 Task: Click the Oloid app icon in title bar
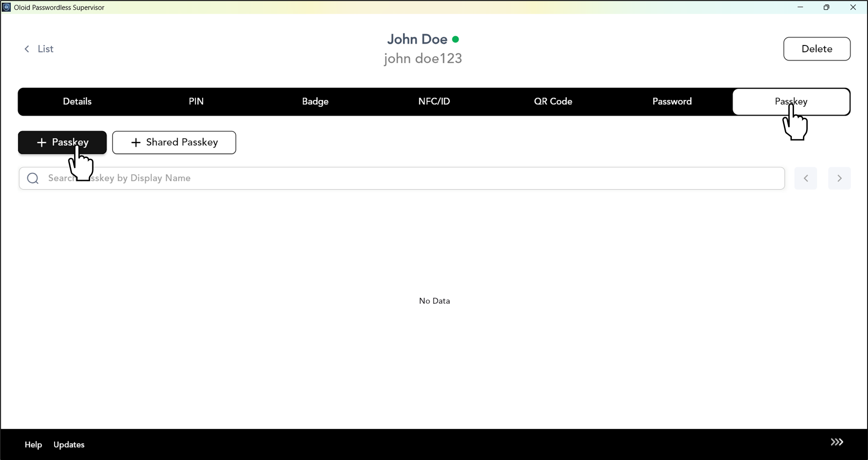(6, 7)
